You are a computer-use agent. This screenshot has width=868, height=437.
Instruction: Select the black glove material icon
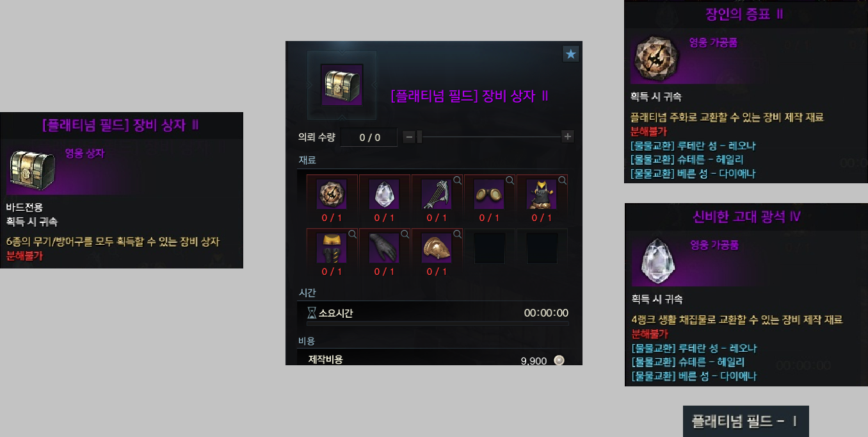[x=384, y=248]
